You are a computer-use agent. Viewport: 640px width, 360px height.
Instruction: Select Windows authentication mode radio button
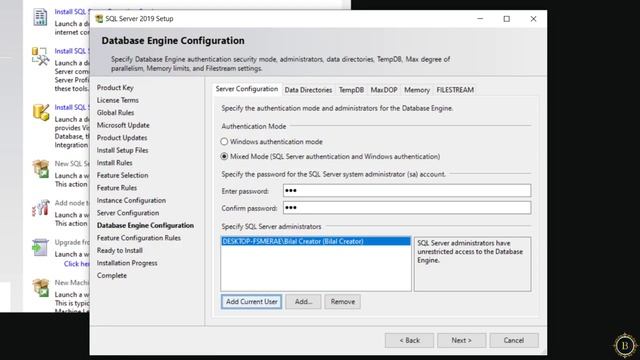tap(224, 142)
